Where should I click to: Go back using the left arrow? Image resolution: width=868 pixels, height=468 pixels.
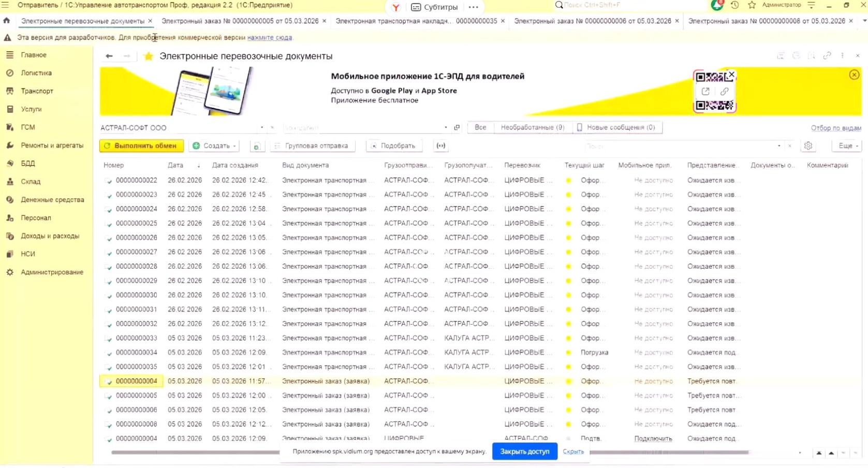pyautogui.click(x=109, y=56)
